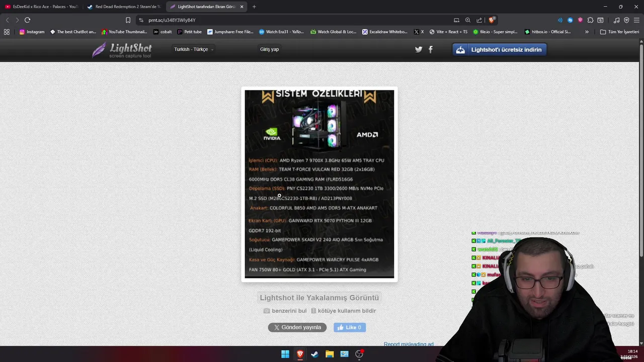Open Steam from the taskbar
Image resolution: width=644 pixels, height=362 pixels.
pyautogui.click(x=314, y=354)
